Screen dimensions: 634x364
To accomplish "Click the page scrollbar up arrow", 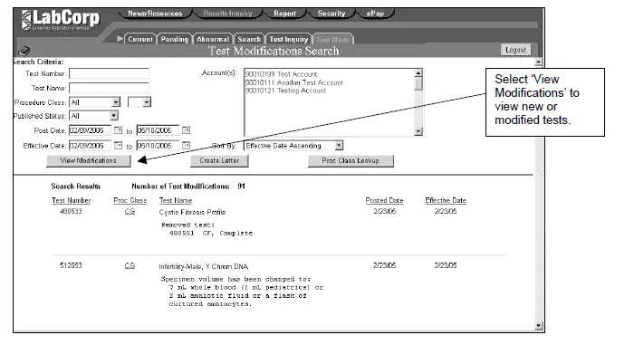I will point(538,62).
